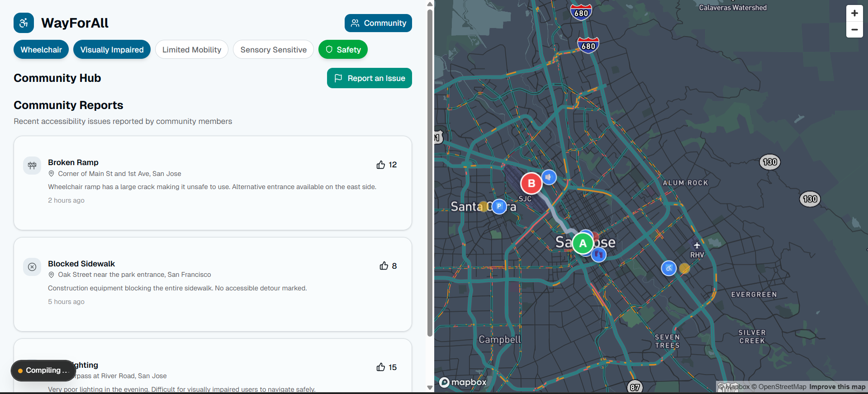Screen dimensions: 868x394
Task: Click 'Corner of Main St and 1st Ave, San Jose'
Action: (x=119, y=174)
